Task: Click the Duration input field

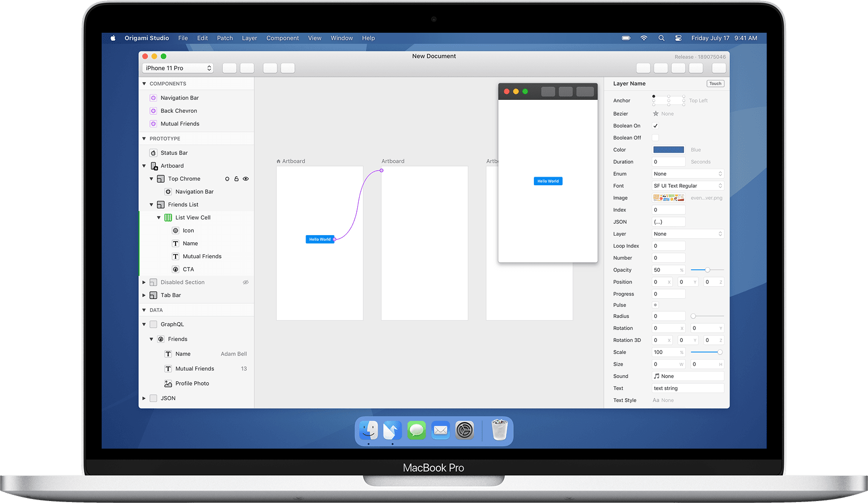Action: 669,162
